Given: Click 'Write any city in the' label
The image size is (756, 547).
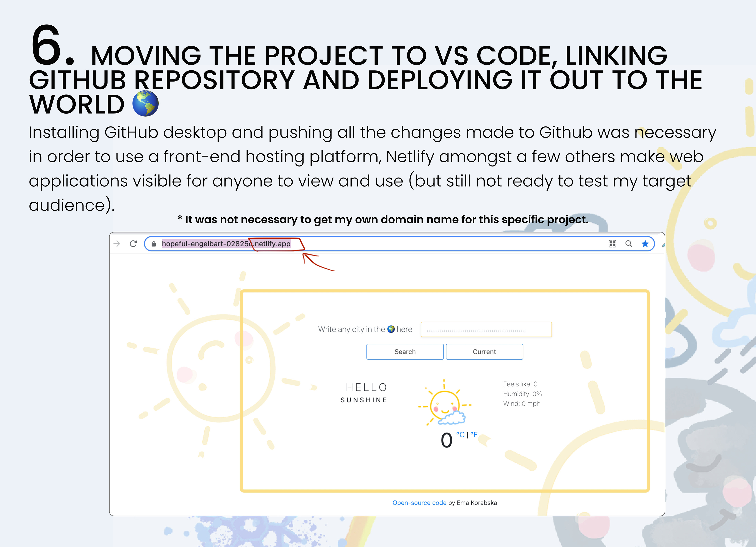Looking at the screenshot, I should [x=351, y=329].
